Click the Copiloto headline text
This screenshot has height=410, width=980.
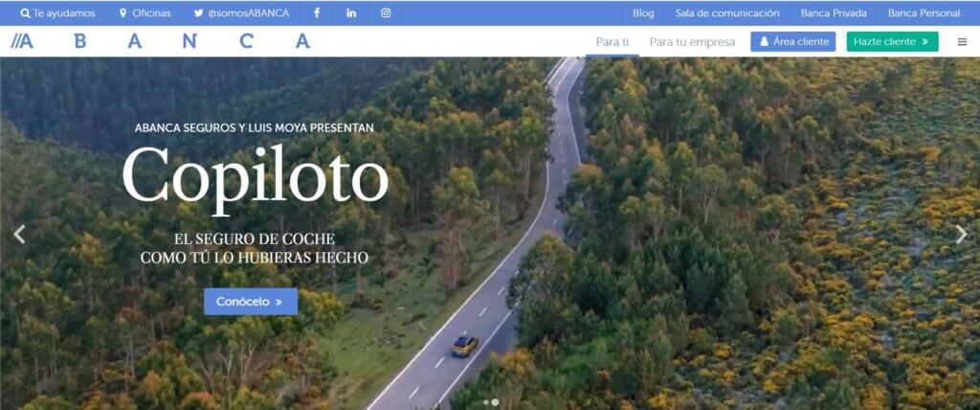255,180
